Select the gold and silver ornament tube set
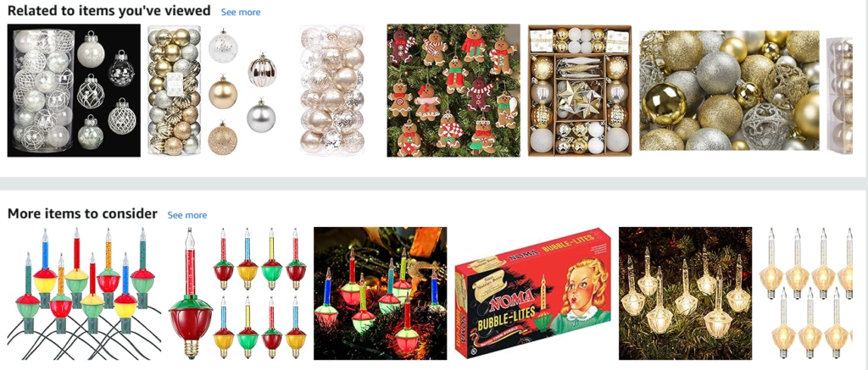Screen dimensions: 868x370 pyautogui.click(x=213, y=90)
